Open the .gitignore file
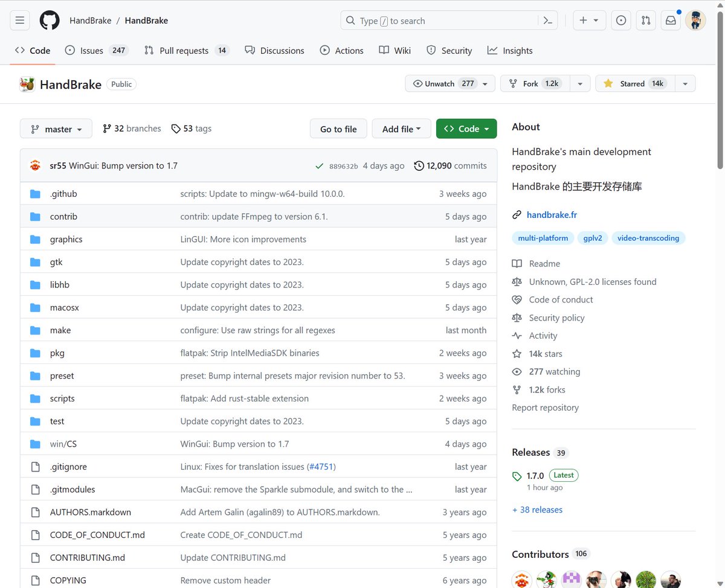 (68, 467)
